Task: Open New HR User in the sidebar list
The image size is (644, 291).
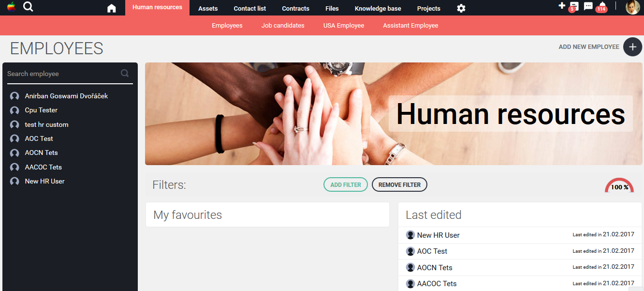Action: 44,181
